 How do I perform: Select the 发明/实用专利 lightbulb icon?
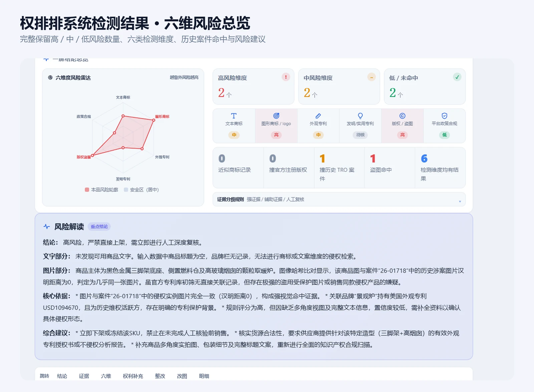[x=360, y=116]
